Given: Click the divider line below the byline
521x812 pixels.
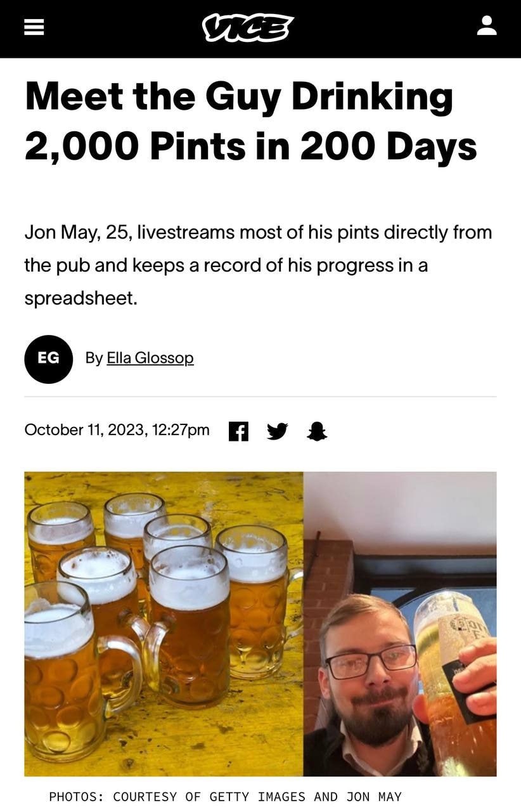Looking at the screenshot, I should tap(260, 397).
